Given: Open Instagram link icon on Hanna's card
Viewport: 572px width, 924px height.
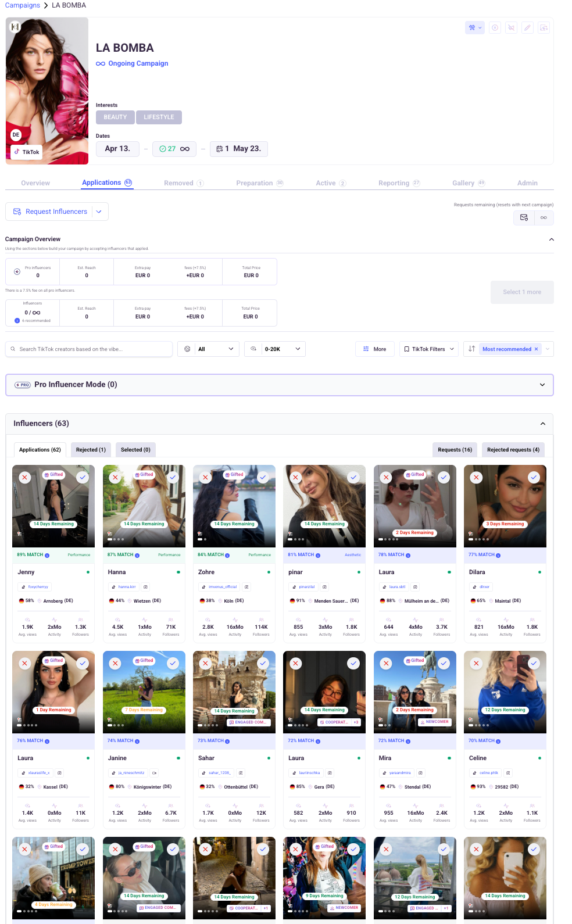Looking at the screenshot, I should click(145, 587).
